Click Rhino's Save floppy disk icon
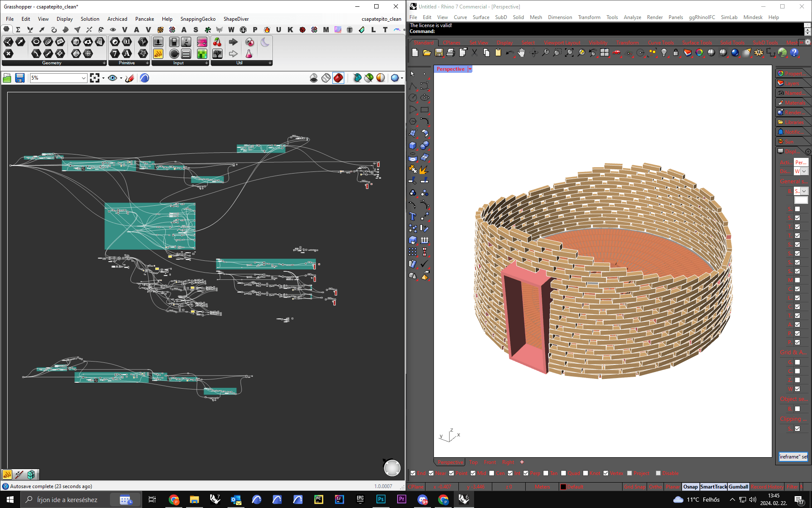Viewport: 812px width, 508px height. tap(439, 52)
